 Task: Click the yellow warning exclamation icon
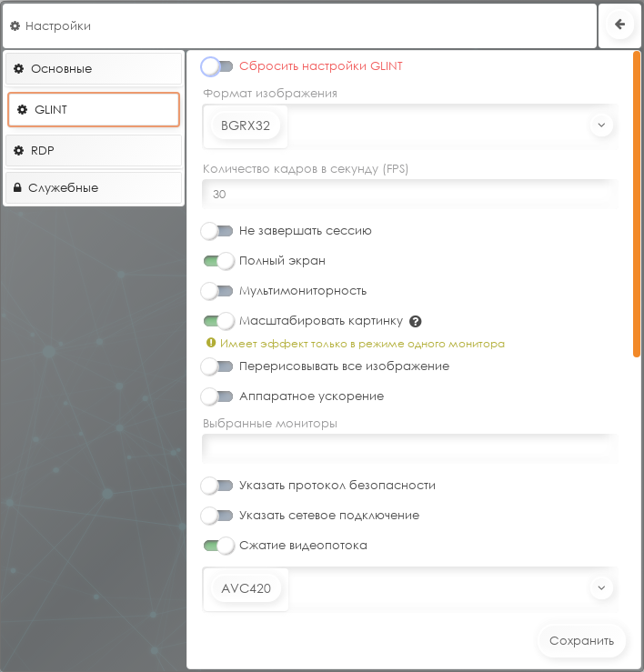(x=211, y=344)
